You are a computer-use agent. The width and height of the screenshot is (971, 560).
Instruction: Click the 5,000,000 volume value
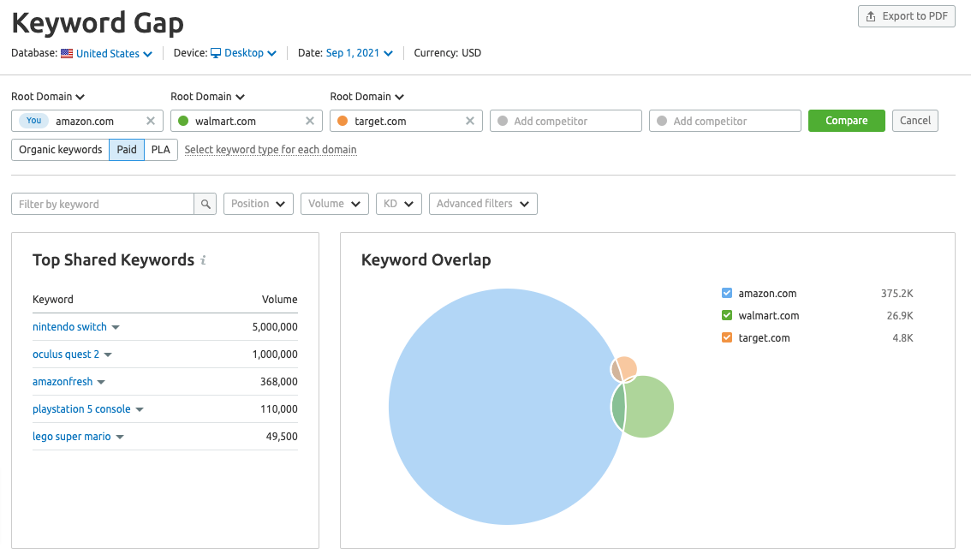click(274, 326)
